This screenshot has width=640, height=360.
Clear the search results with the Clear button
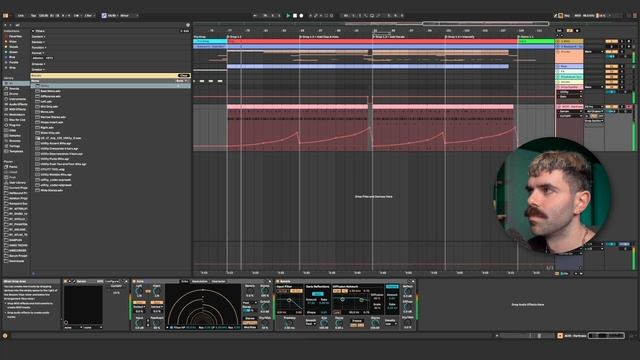pyautogui.click(x=184, y=76)
